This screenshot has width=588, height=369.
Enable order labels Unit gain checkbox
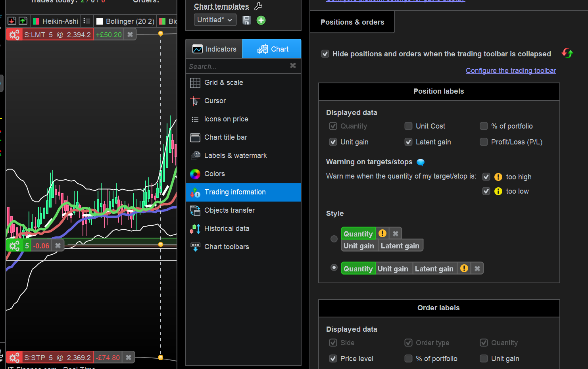coord(484,359)
